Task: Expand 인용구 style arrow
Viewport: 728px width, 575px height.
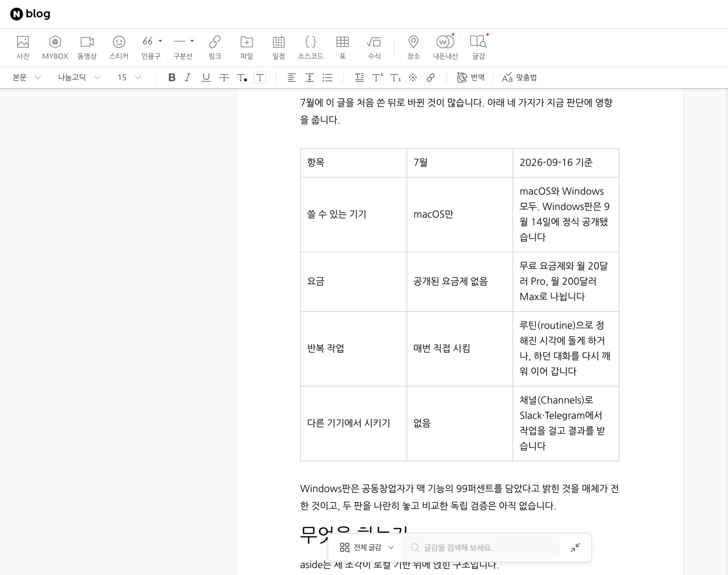Action: tap(160, 41)
